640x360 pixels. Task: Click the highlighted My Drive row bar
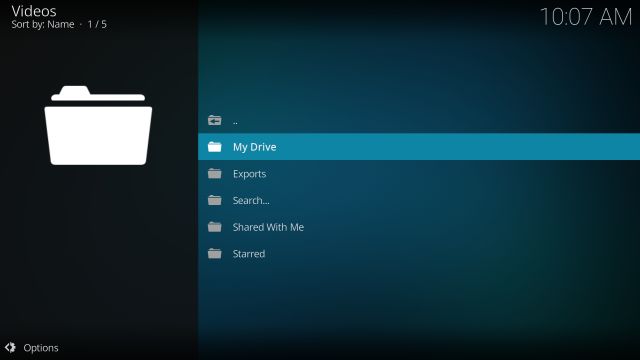[419, 147]
